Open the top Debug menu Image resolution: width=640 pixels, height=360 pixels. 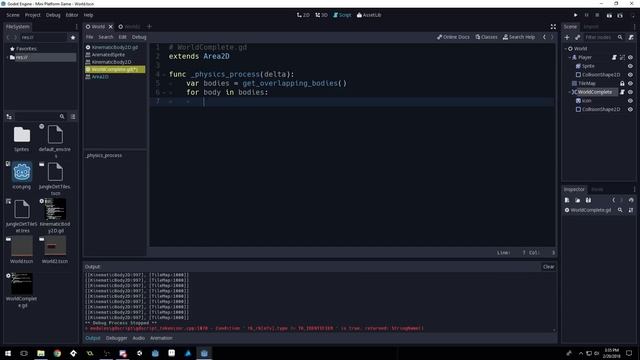pos(53,15)
